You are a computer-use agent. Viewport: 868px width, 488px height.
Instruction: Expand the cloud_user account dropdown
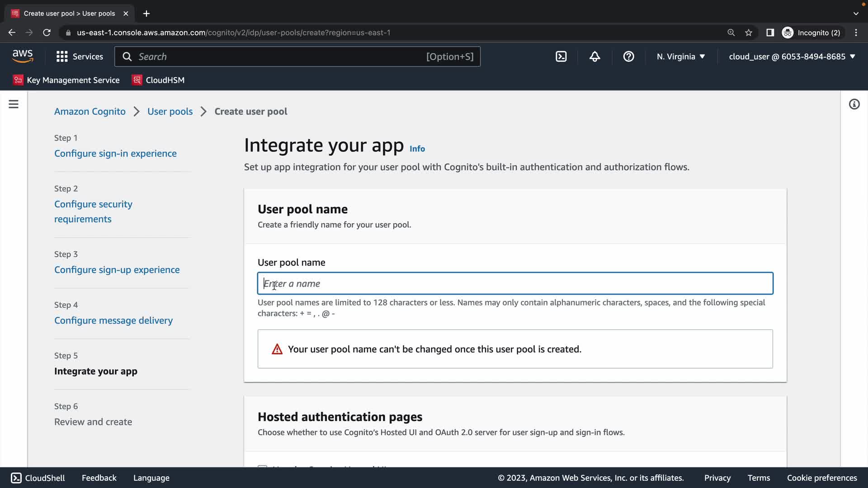[792, 56]
